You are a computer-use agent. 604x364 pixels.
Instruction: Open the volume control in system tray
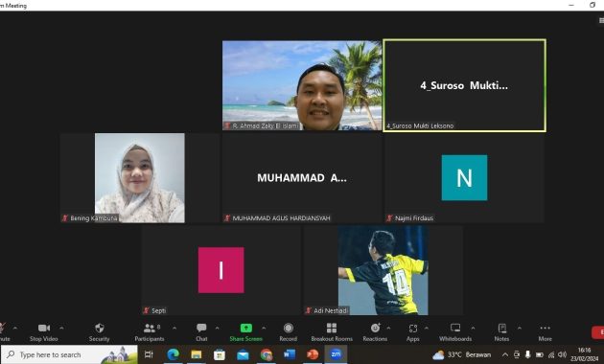tap(563, 354)
